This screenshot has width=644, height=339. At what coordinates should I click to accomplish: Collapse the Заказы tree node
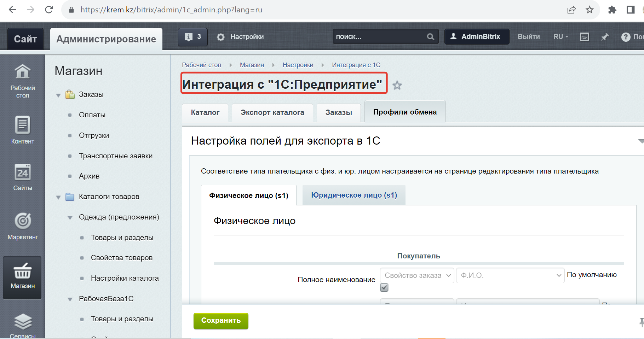[x=58, y=95]
